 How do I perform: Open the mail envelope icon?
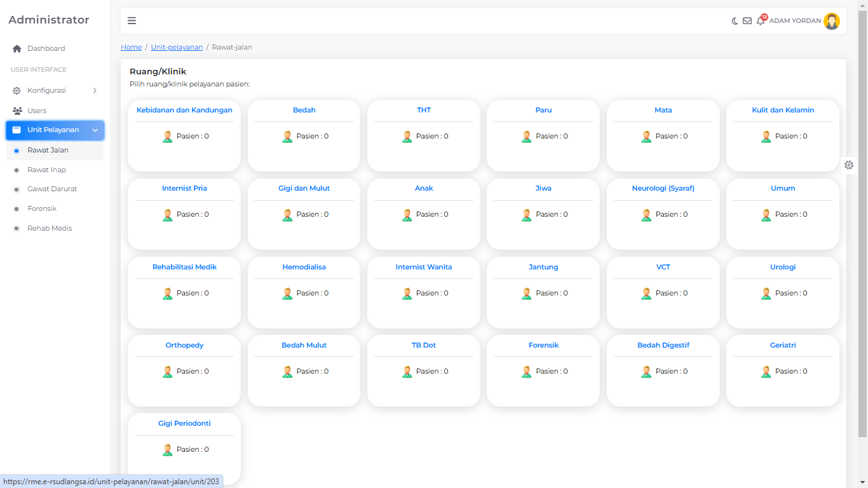[x=747, y=21]
